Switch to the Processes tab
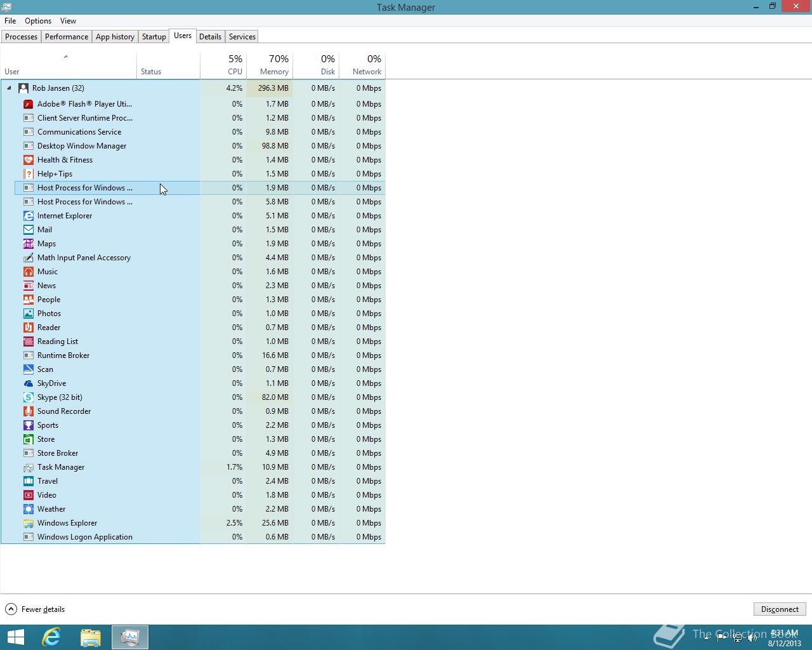The height and width of the screenshot is (650, 812). [21, 37]
